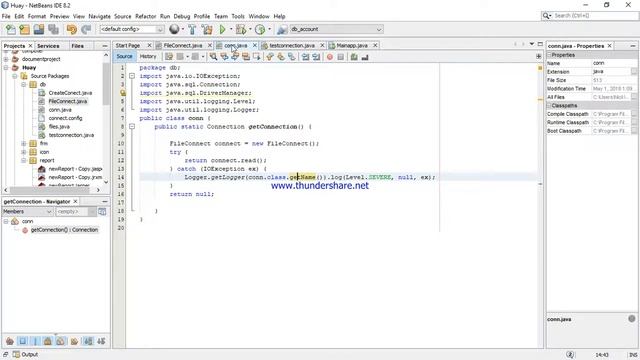This screenshot has height=360, width=640.
Task: Click the New File toolbar icon
Action: click(11, 29)
